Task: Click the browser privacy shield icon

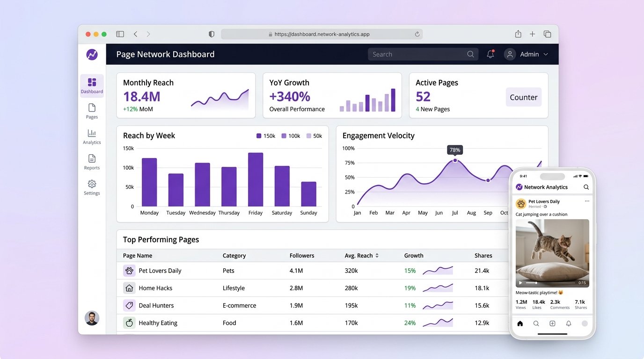Action: coord(212,34)
